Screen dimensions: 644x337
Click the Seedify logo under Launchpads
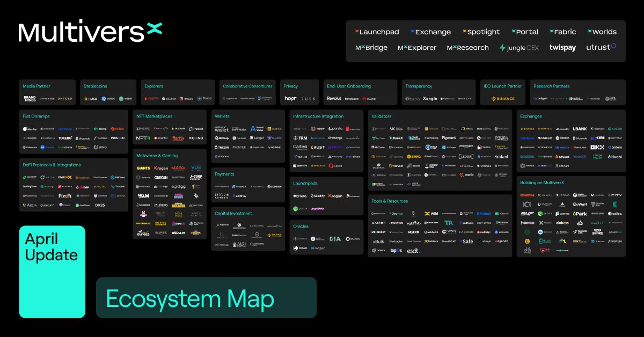pyautogui.click(x=318, y=196)
